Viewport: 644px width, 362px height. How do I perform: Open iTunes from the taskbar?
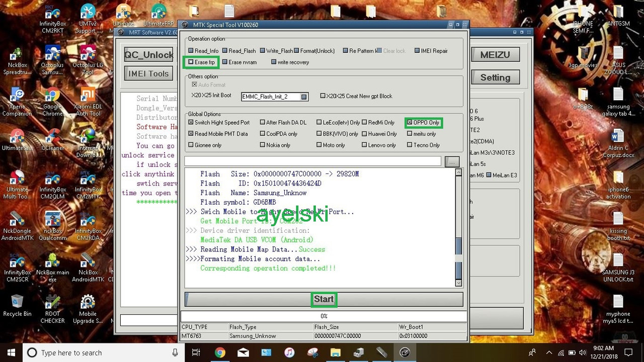[289, 352]
